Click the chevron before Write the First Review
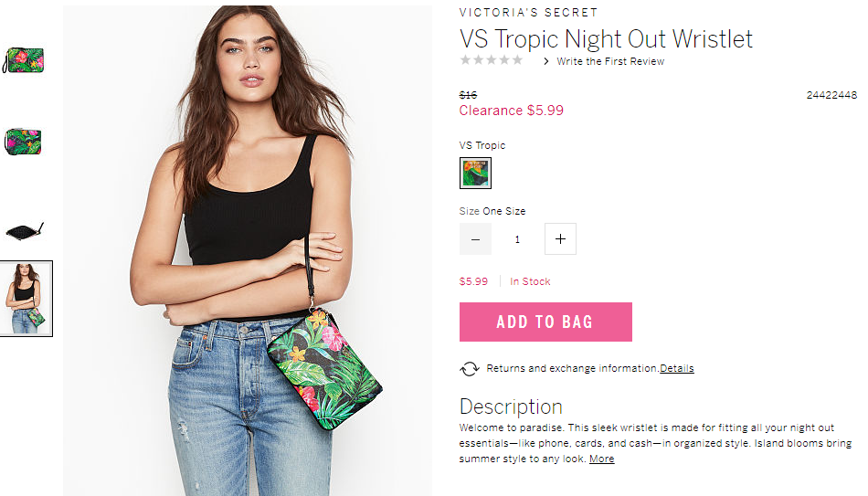This screenshot has height=496, width=868. point(546,61)
